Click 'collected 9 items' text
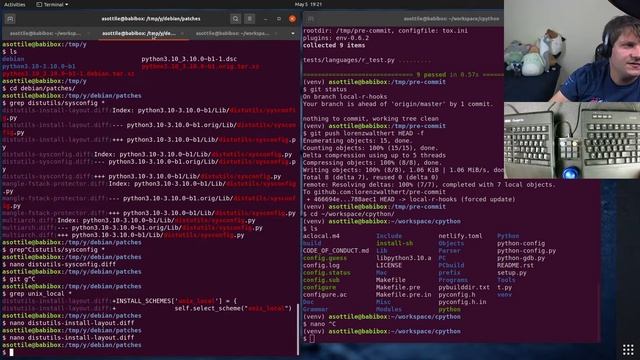Image resolution: width=640 pixels, height=360 pixels. coord(334,45)
